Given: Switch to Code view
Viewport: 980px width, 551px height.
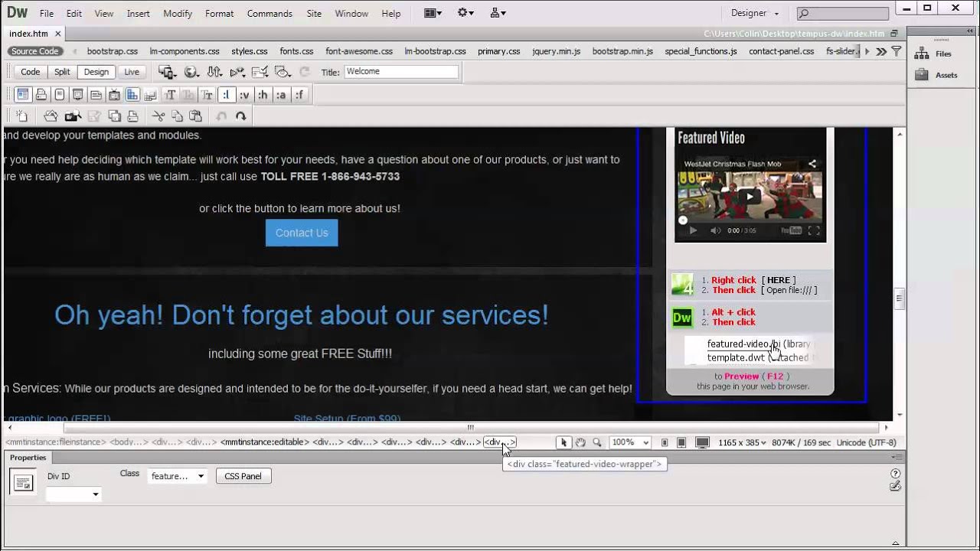Looking at the screenshot, I should pos(30,72).
